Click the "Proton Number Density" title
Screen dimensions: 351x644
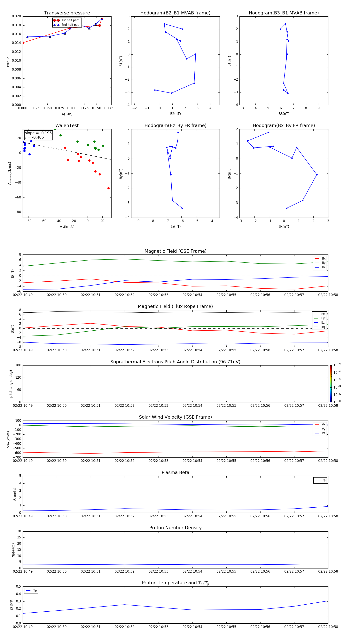(x=175, y=528)
